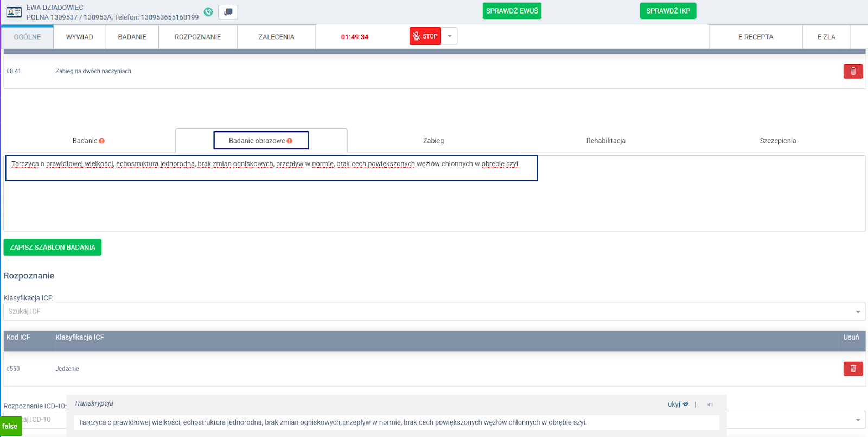The width and height of the screenshot is (868, 437).
Task: Expand the ICD-10 search dropdown arrow
Action: click(x=858, y=420)
